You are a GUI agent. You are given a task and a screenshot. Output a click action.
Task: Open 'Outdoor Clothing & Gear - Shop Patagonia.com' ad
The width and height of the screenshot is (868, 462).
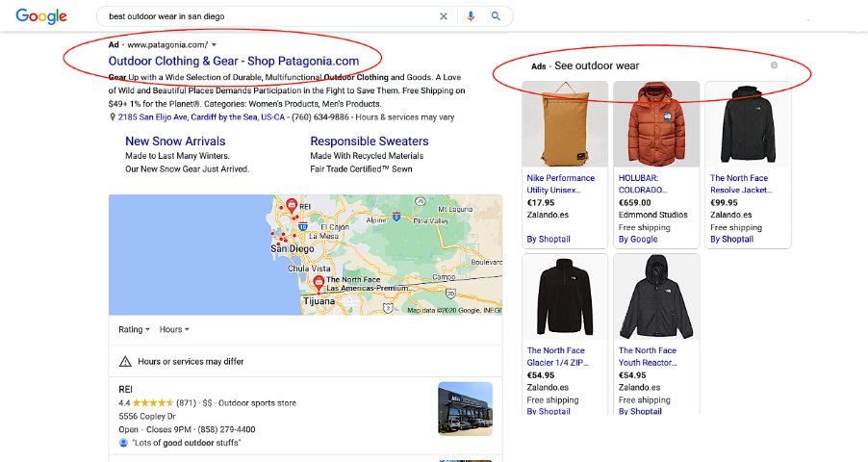click(234, 61)
